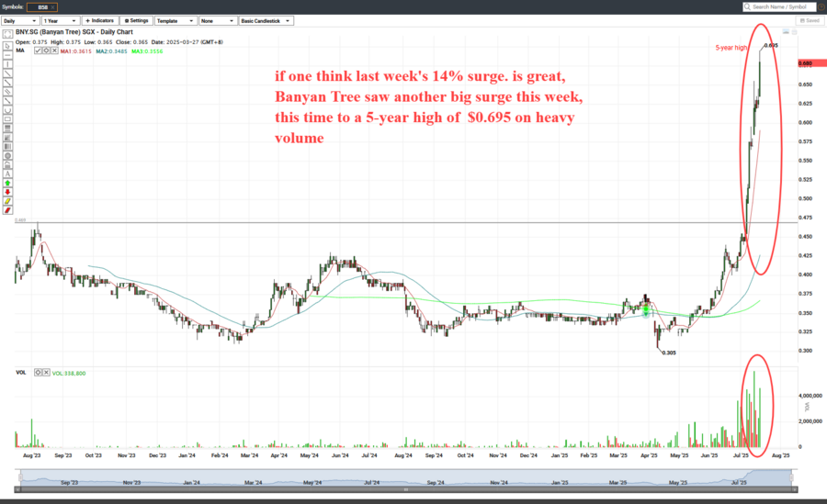
Task: Remove the MA indicator with X
Action: (x=54, y=50)
